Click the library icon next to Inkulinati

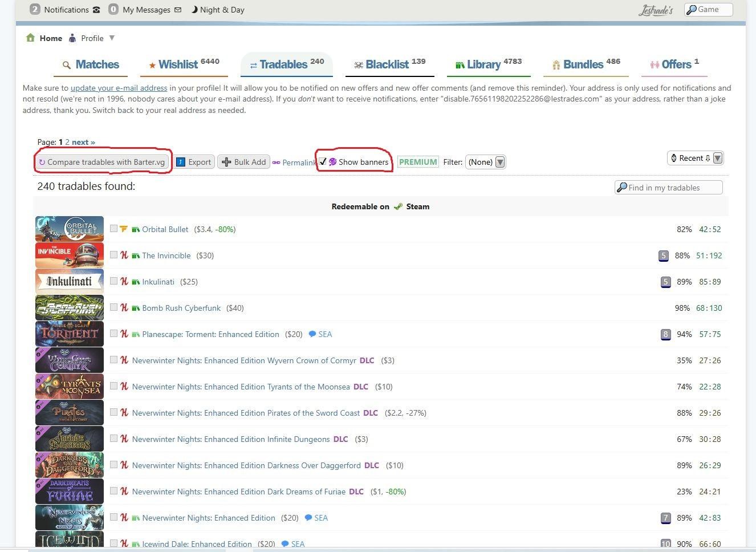(x=136, y=282)
